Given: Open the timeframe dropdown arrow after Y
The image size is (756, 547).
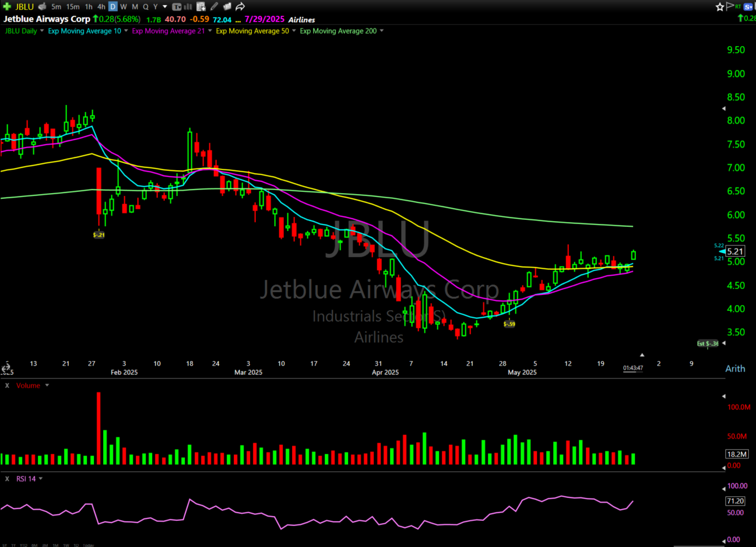Looking at the screenshot, I should (x=165, y=6).
